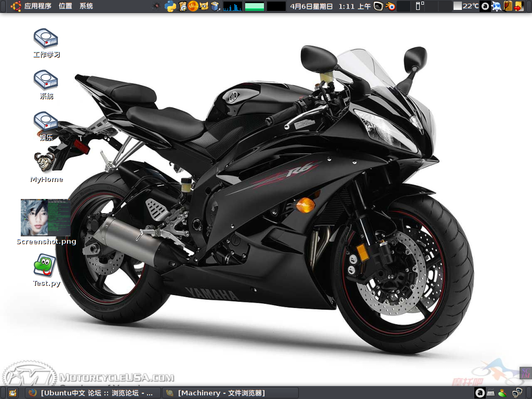Select the Test.py file on desktop
Image resolution: width=532 pixels, height=399 pixels.
46,270
